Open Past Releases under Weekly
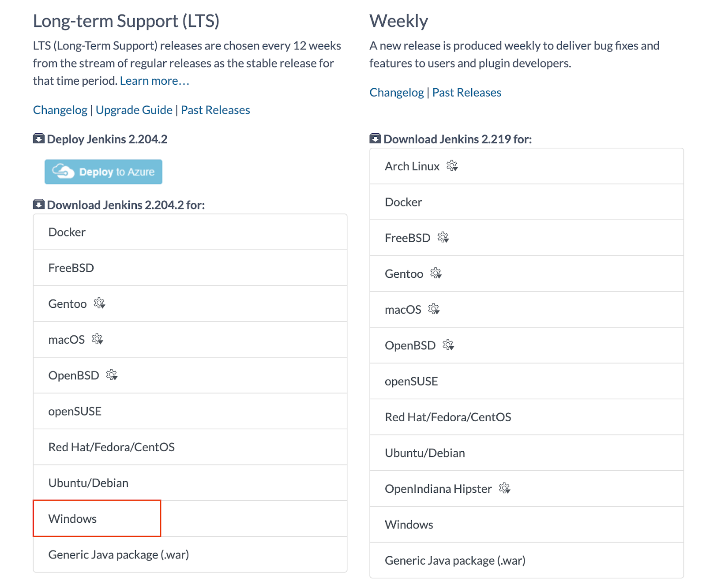 (x=466, y=92)
